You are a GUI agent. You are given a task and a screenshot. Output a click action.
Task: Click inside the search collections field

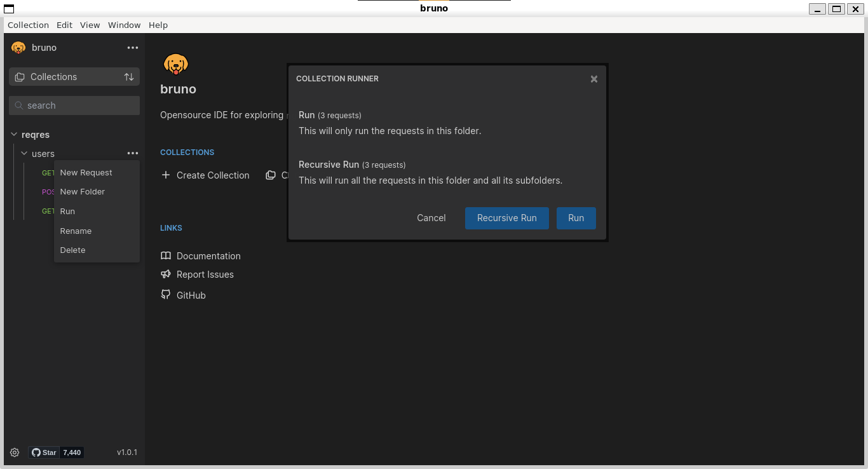click(74, 105)
